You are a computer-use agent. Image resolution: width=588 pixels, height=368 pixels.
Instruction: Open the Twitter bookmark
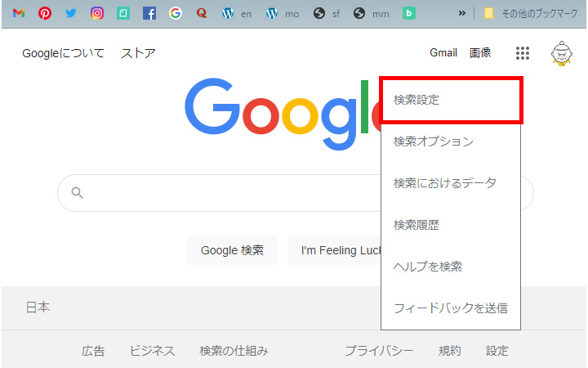click(x=71, y=14)
